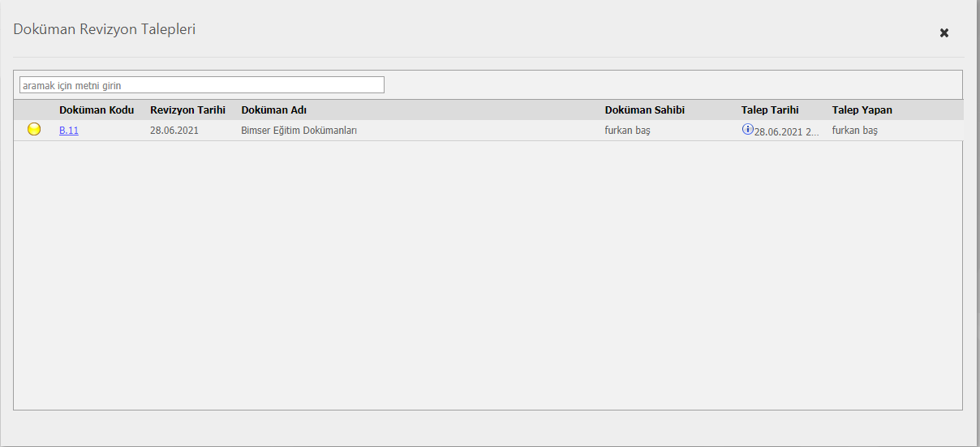Click the blank status column header cell
Viewport: 980px width, 447px height.
pyautogui.click(x=34, y=110)
